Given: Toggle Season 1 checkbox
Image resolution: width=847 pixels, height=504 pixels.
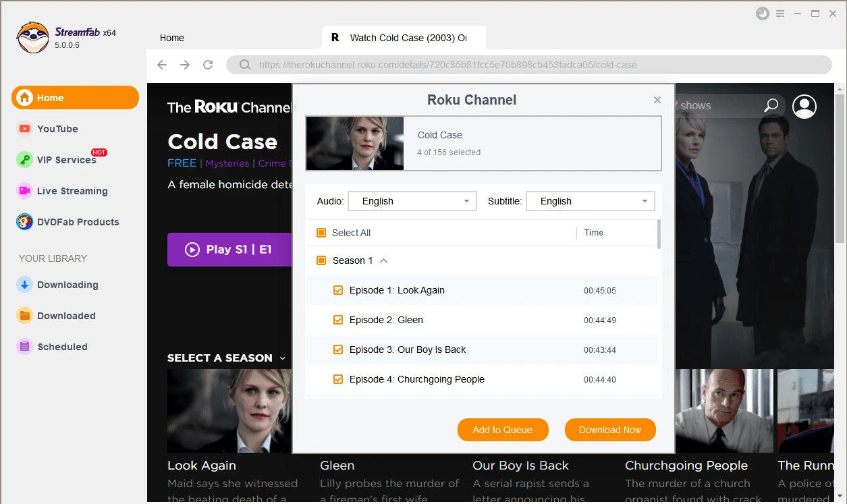Looking at the screenshot, I should pos(321,260).
